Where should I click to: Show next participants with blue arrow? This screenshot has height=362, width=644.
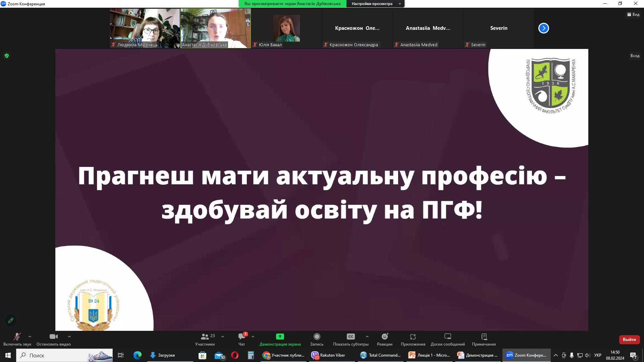(543, 28)
